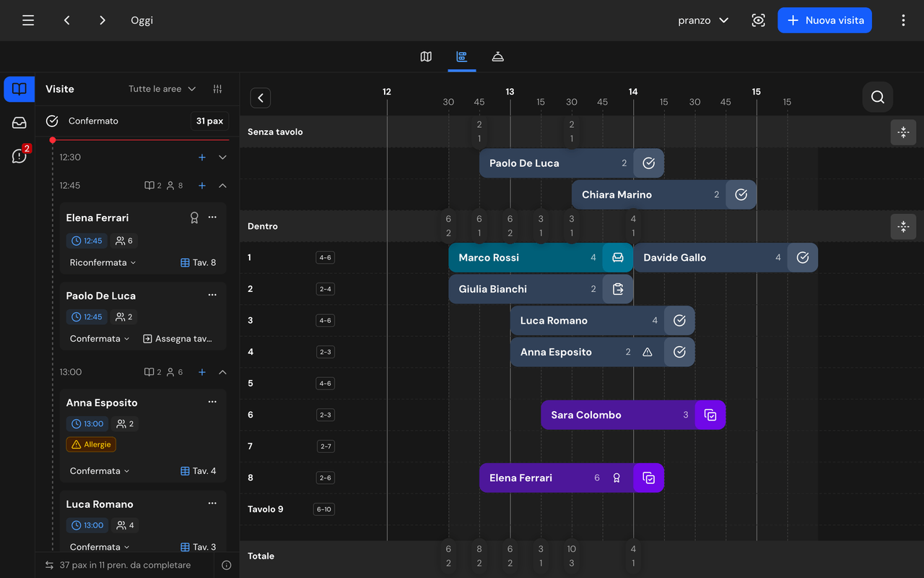The image size is (924, 578).
Task: Toggle Elena Ferrari status icon on timeline
Action: [x=649, y=478]
